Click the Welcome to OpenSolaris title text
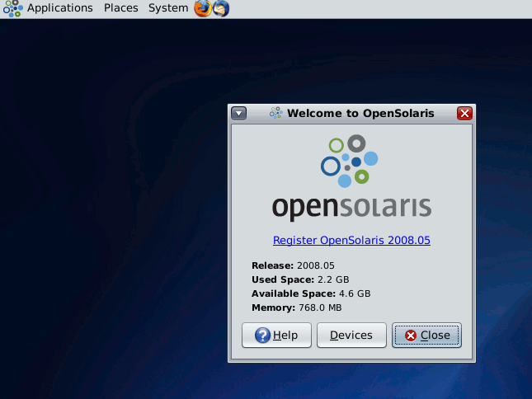The width and height of the screenshot is (532, 399). [x=360, y=113]
